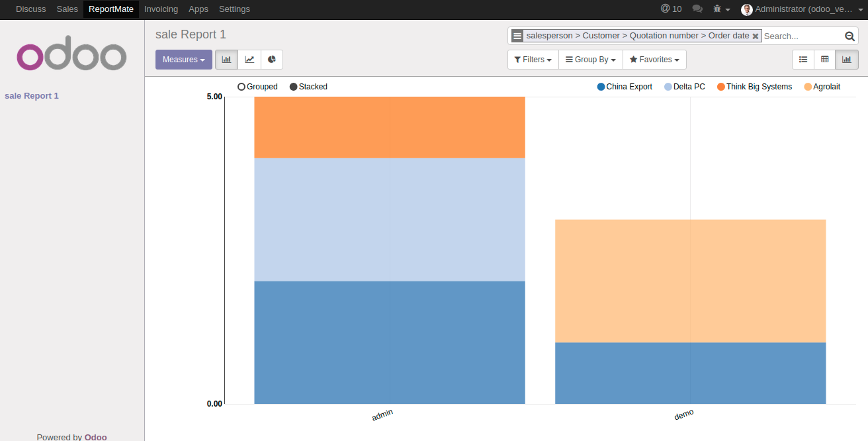Open the pivot table view
Image resolution: width=868 pixels, height=441 pixels.
coord(824,59)
